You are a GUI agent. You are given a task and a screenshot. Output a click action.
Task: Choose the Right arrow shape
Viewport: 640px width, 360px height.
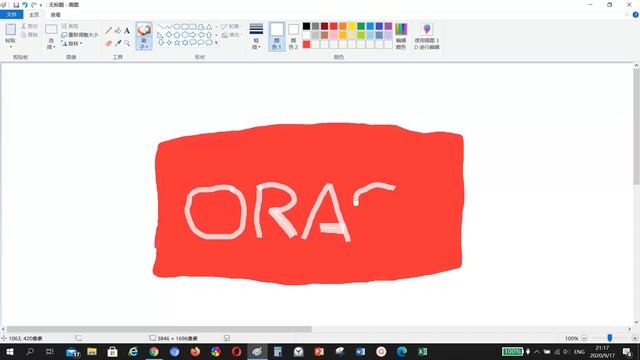point(193,35)
